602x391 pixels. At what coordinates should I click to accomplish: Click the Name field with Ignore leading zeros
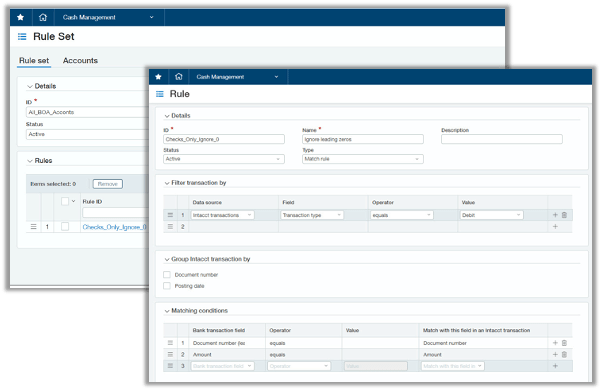click(363, 139)
